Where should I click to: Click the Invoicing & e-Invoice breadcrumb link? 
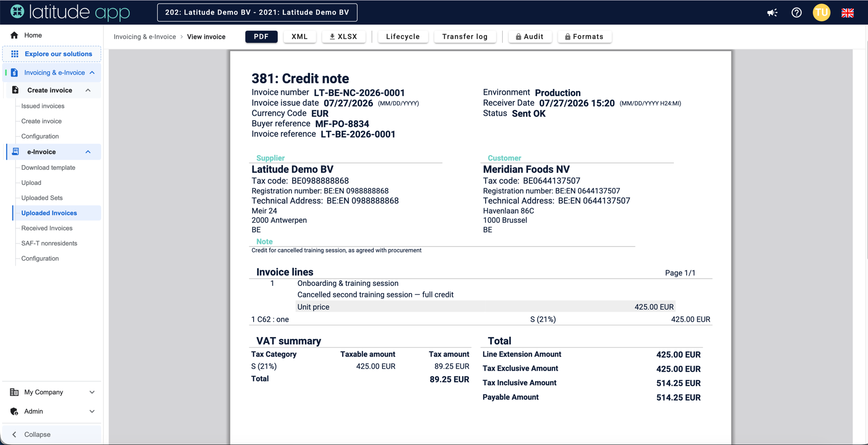pos(144,37)
